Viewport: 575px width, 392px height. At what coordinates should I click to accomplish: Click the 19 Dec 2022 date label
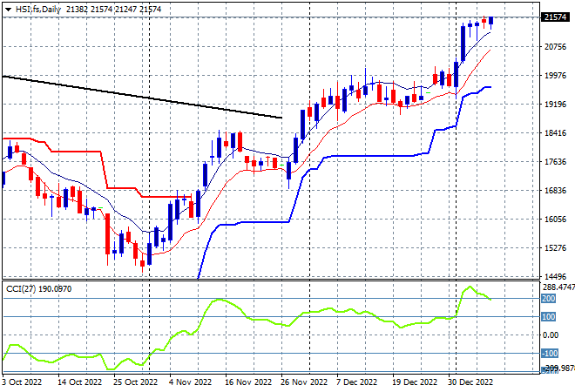pos(415,382)
